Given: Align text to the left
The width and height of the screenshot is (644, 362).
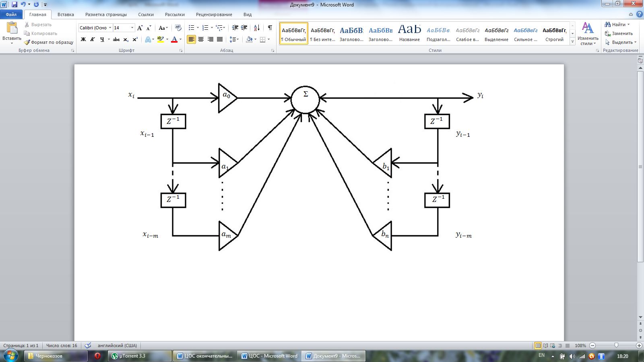Looking at the screenshot, I should click(191, 39).
